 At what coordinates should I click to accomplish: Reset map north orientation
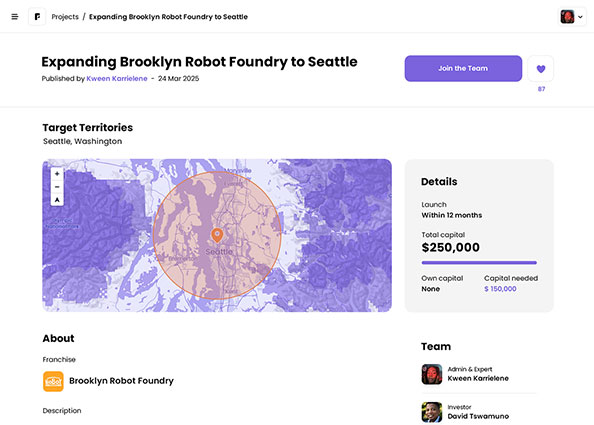pos(57,200)
